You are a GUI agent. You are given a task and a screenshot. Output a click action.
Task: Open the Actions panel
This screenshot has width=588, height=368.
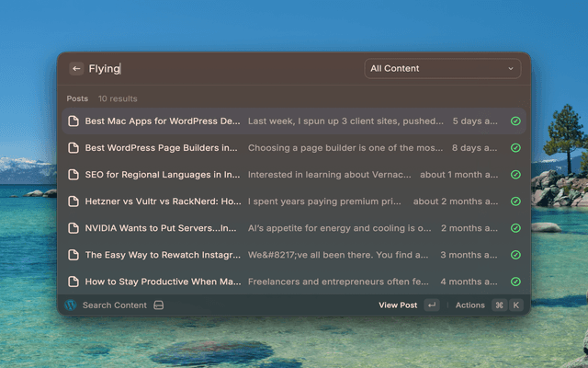pyautogui.click(x=469, y=305)
